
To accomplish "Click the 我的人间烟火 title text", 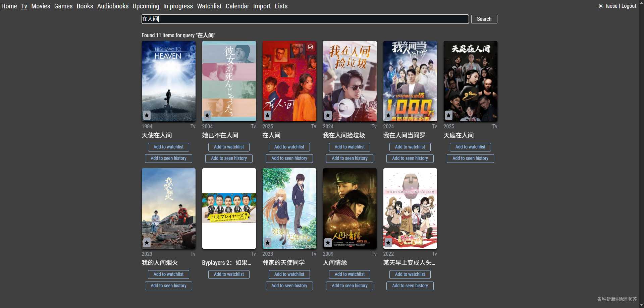I will 160,263.
